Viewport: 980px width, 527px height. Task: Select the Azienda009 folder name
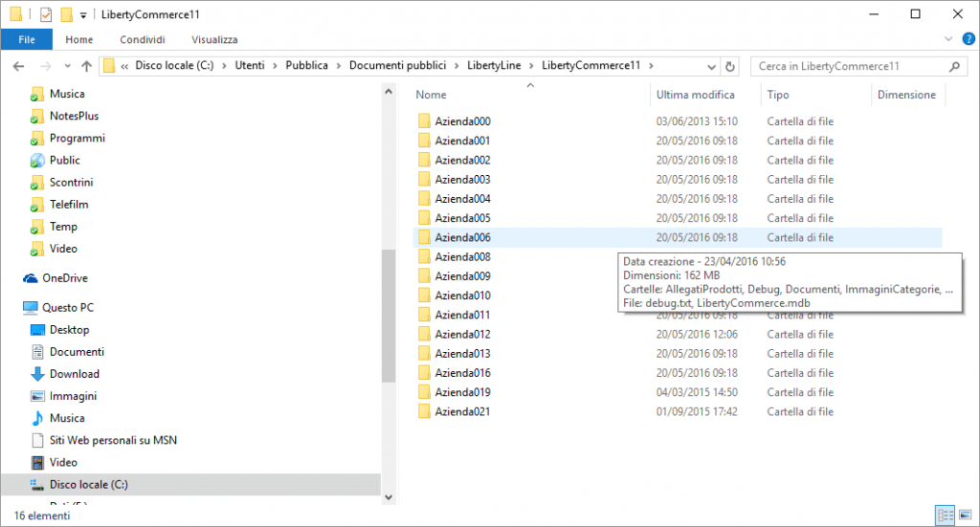[x=462, y=276]
